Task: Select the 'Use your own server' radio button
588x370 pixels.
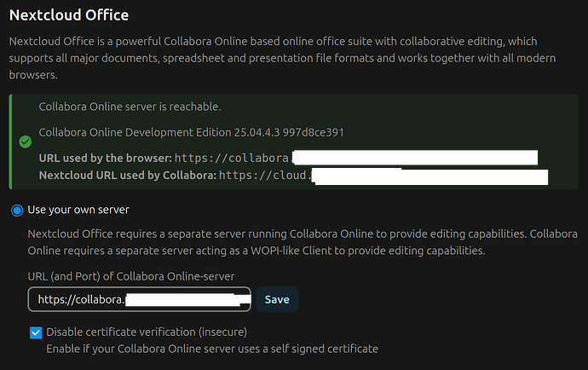Action: 17,211
